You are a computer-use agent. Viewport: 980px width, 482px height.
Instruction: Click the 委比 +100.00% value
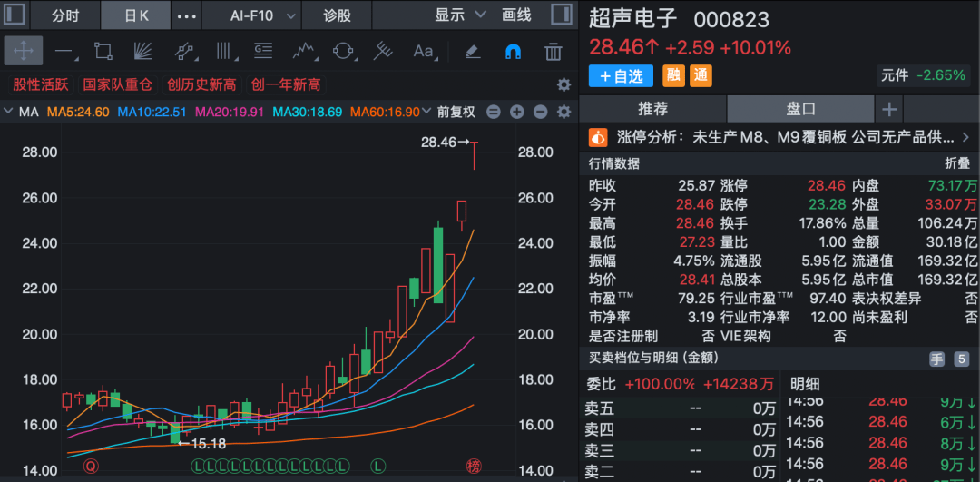coord(660,384)
